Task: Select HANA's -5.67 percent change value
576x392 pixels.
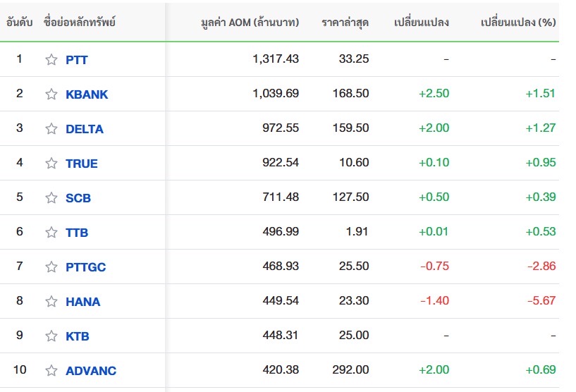Action: (x=541, y=301)
